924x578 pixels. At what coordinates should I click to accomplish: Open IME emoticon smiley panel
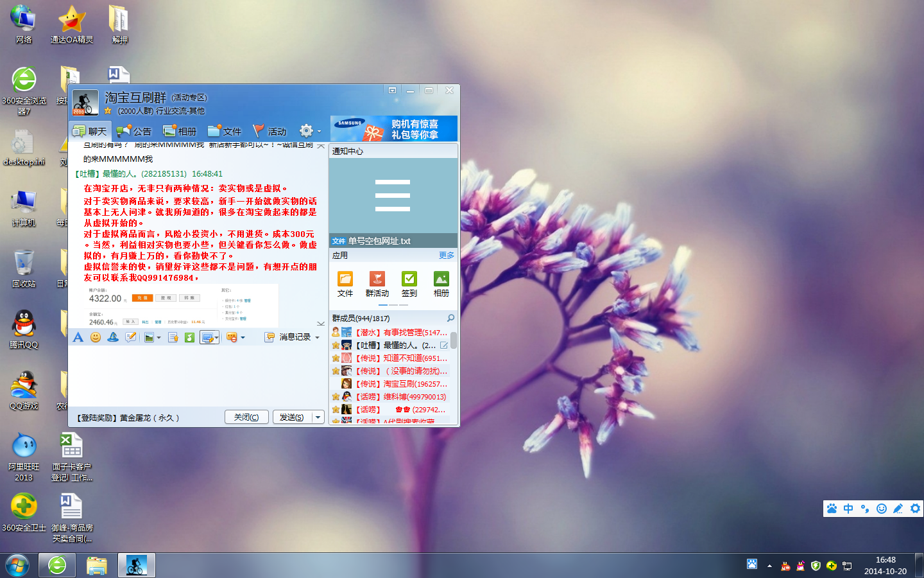tap(882, 509)
